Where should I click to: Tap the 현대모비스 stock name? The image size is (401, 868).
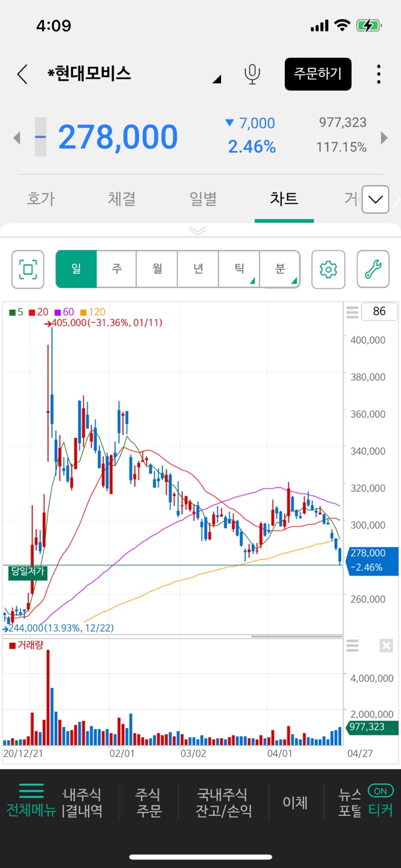pyautogui.click(x=89, y=74)
